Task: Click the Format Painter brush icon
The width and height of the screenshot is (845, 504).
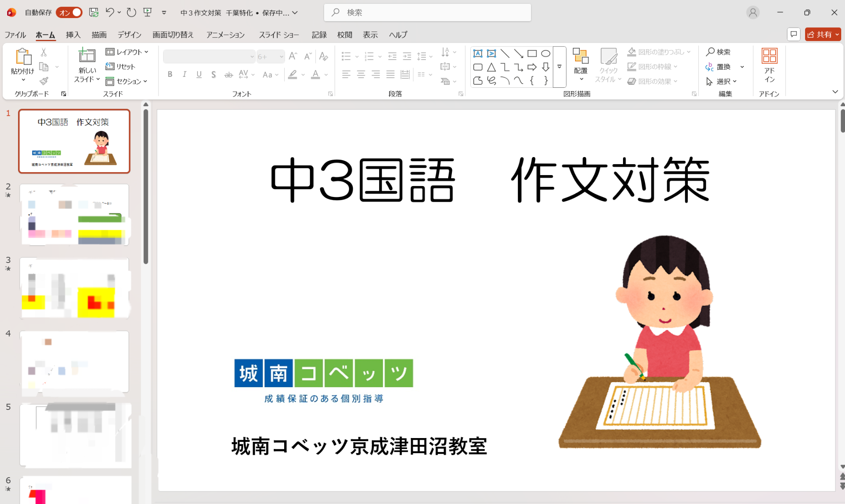Action: (x=44, y=81)
